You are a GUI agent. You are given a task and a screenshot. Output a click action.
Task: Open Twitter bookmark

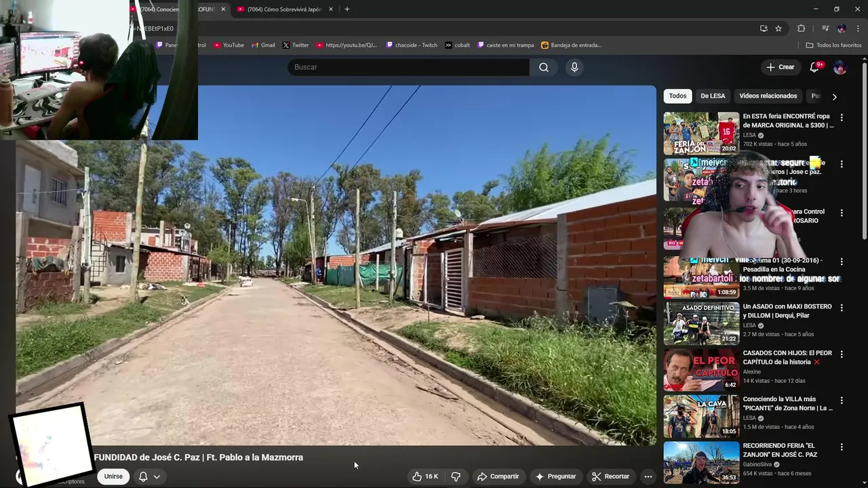point(296,45)
